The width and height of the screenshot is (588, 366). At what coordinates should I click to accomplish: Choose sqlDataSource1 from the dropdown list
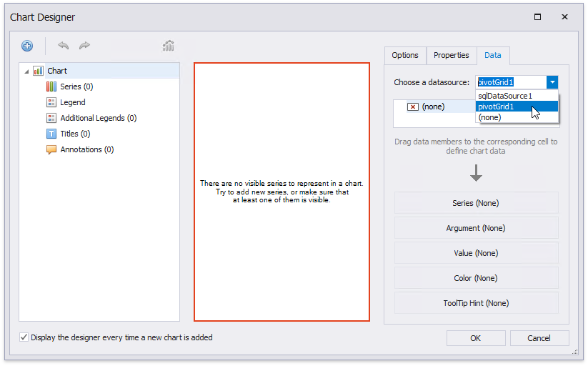click(x=505, y=96)
